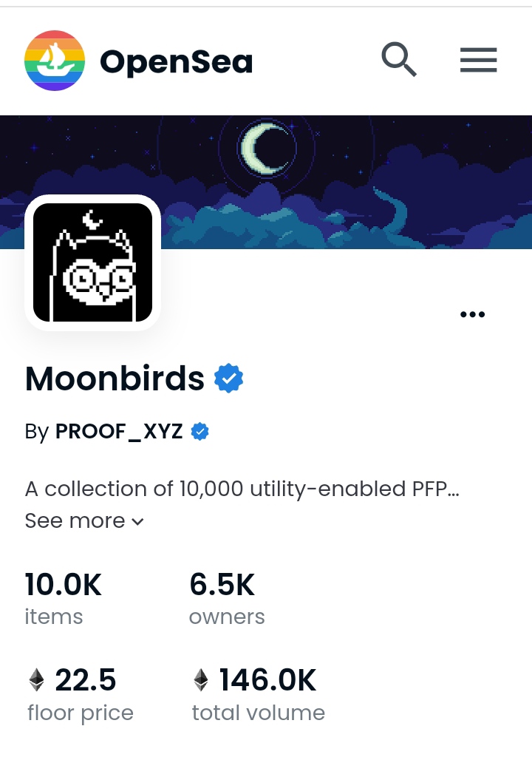Click the truncated collection description text

[x=242, y=489]
